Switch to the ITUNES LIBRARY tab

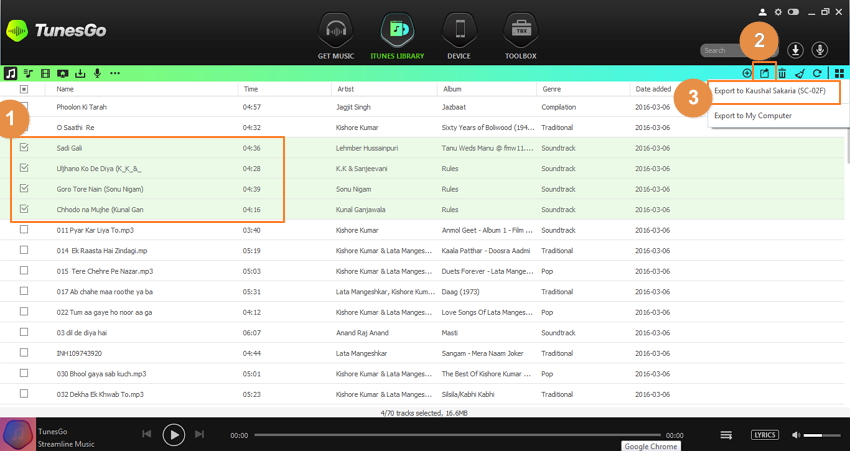tap(397, 36)
